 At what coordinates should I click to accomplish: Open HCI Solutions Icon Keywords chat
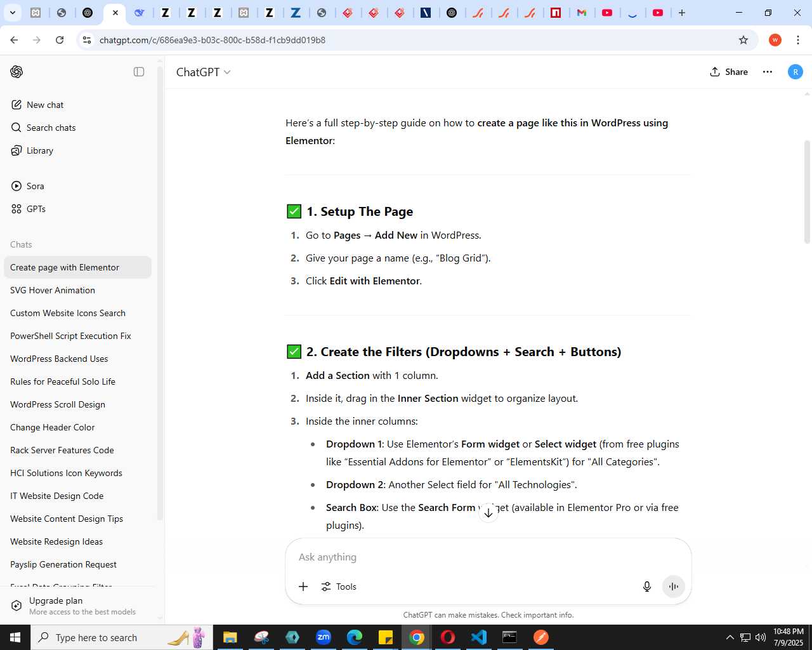[x=77, y=473]
